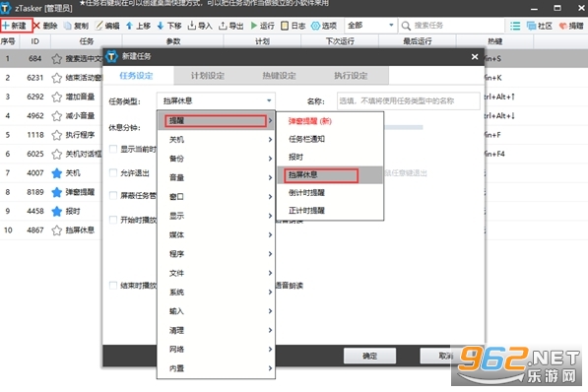Expand the 文件 submenu
Screen dimensions: 588x392
pos(216,273)
